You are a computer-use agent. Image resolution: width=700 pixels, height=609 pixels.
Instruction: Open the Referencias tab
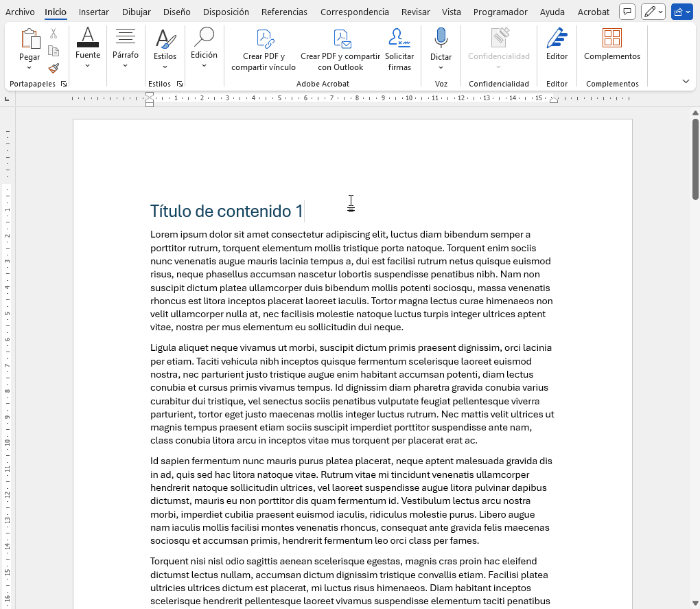(285, 12)
